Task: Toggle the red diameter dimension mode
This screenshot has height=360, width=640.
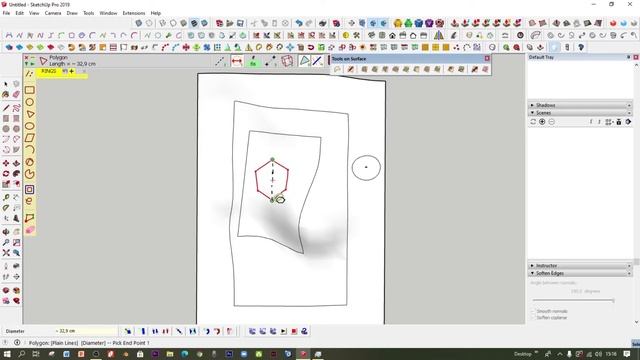Action: click(x=237, y=61)
